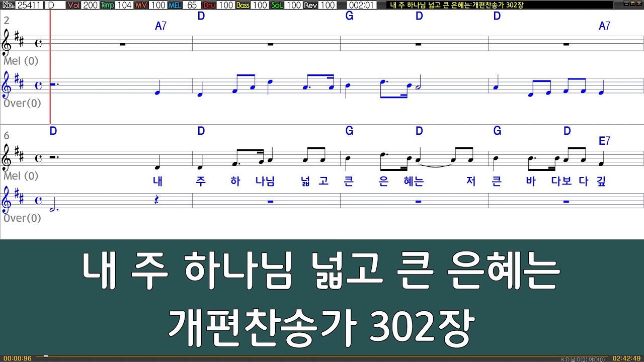Screen dimensions: 644x362
Task: Select the MEL value 65
Action: pyautogui.click(x=192, y=5)
